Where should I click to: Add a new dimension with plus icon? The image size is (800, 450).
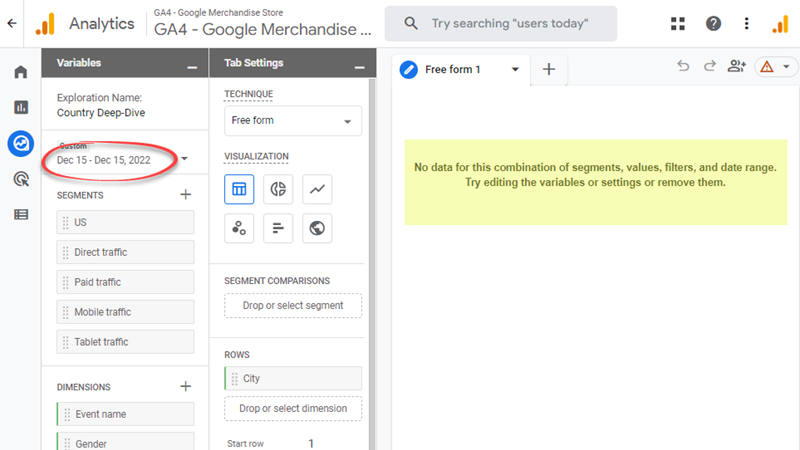pyautogui.click(x=186, y=386)
